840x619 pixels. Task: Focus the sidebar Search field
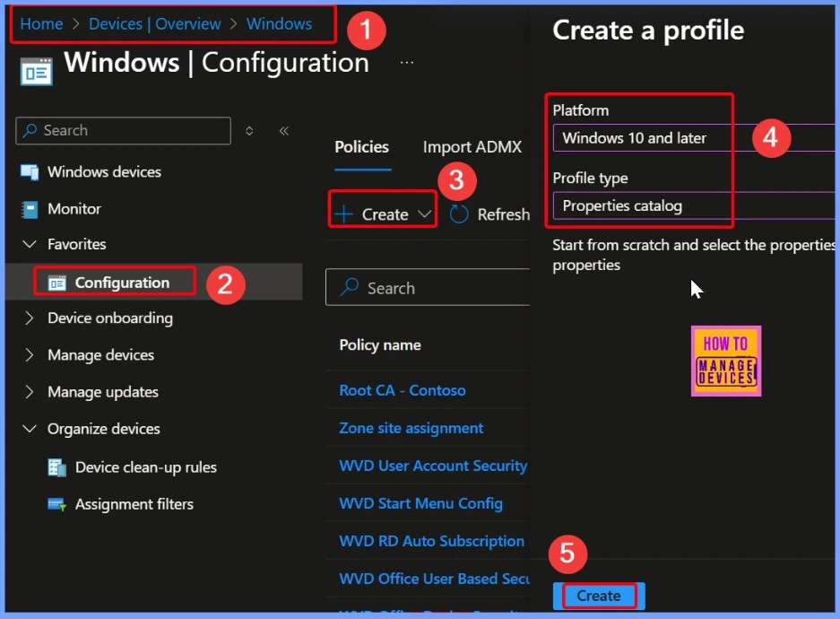(123, 131)
